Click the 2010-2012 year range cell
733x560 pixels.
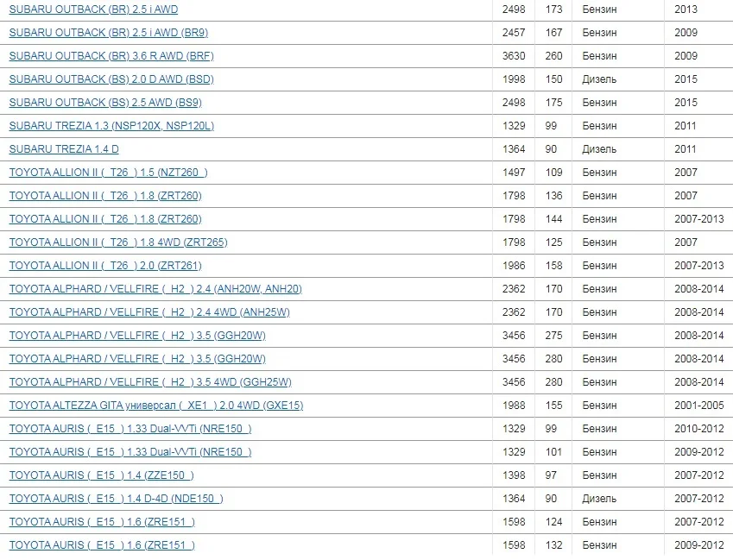tap(698, 429)
